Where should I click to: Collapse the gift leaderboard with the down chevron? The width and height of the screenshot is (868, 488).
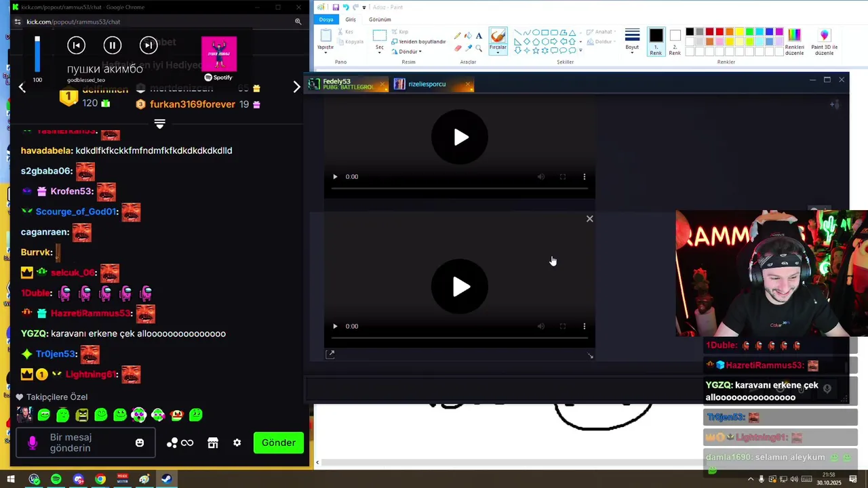(159, 124)
